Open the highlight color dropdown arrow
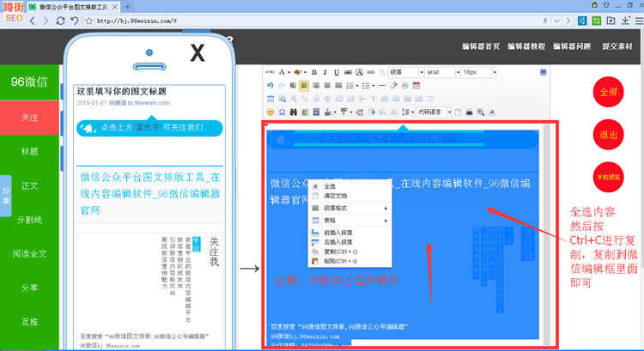The height and width of the screenshot is (351, 644). (x=305, y=73)
